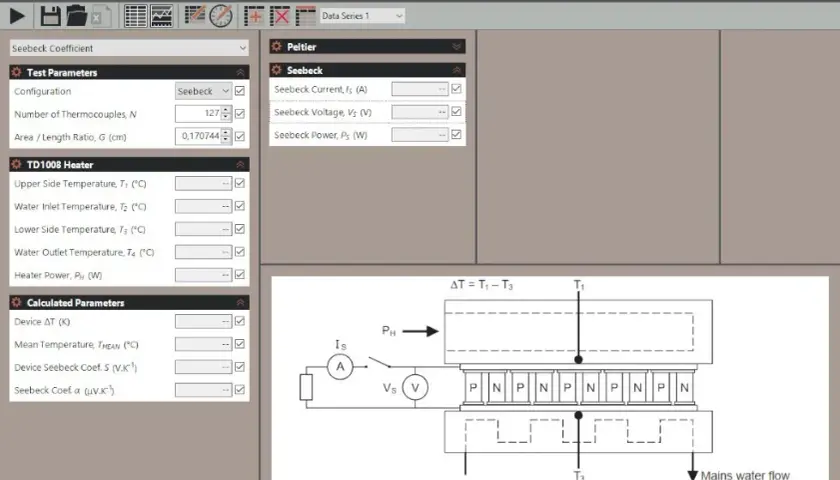This screenshot has height=480, width=840.
Task: Open the data table view icon
Action: 136,16
